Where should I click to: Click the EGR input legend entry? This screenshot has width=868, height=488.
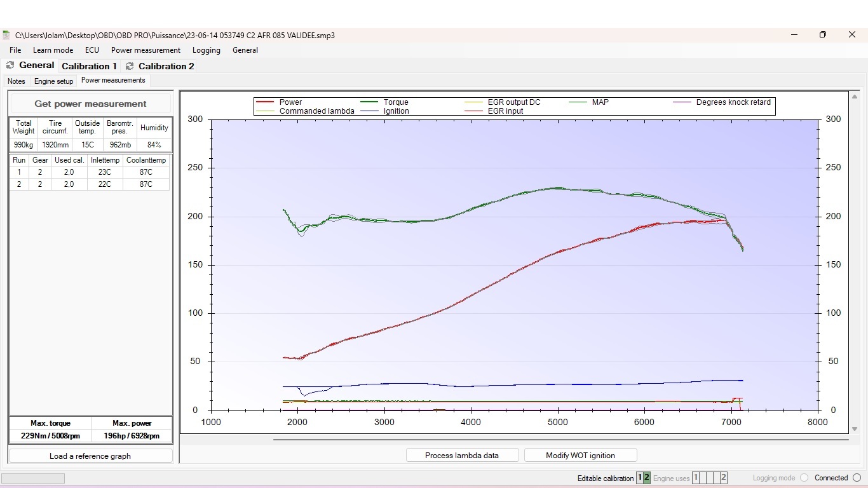click(x=494, y=111)
